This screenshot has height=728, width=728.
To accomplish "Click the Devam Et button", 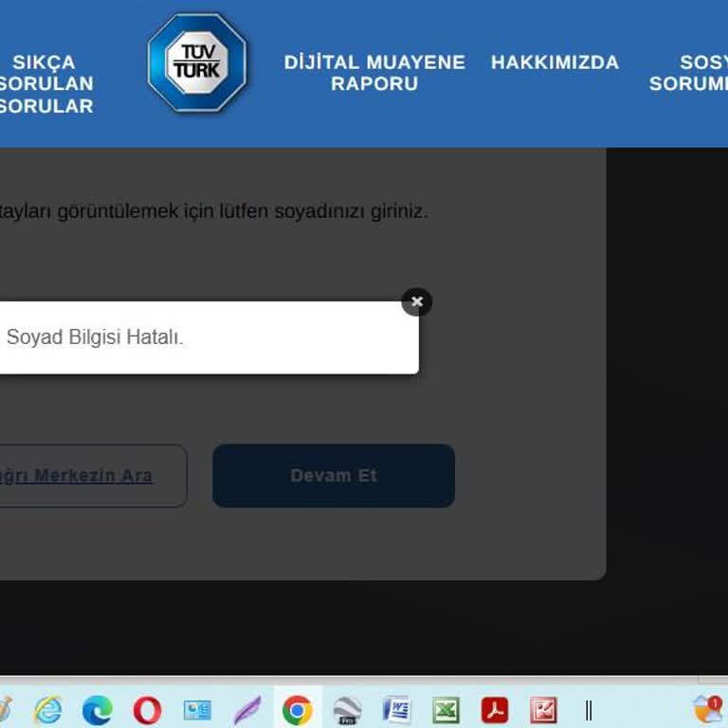I will [x=334, y=476].
